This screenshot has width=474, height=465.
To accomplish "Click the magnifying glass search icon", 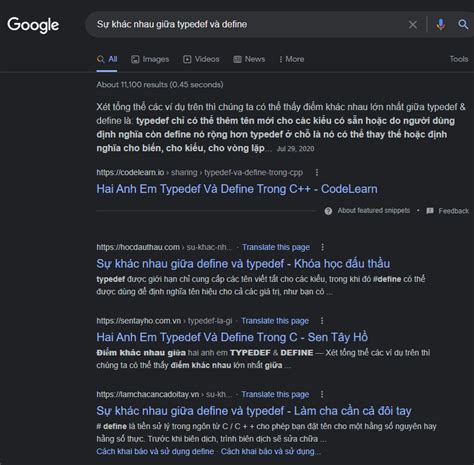I will [x=463, y=24].
